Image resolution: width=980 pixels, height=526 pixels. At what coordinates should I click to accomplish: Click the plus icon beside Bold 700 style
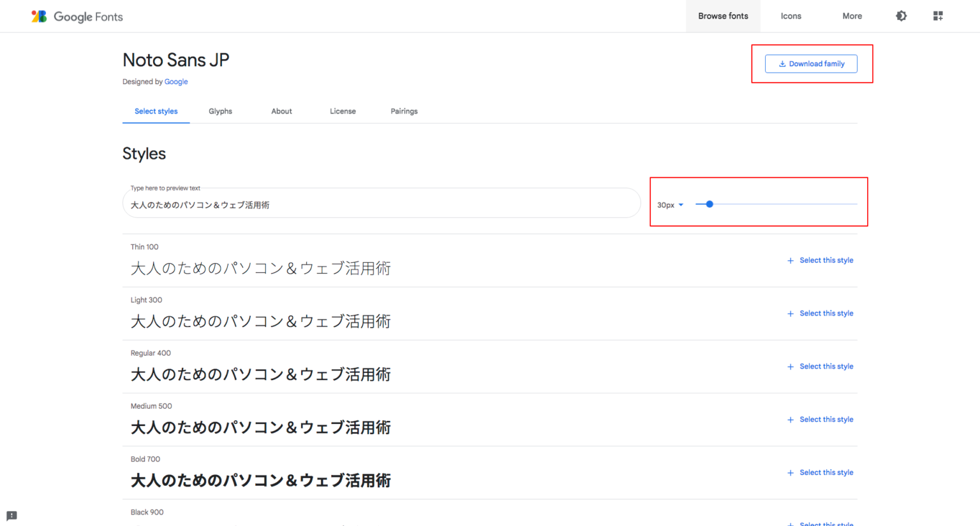pos(791,472)
